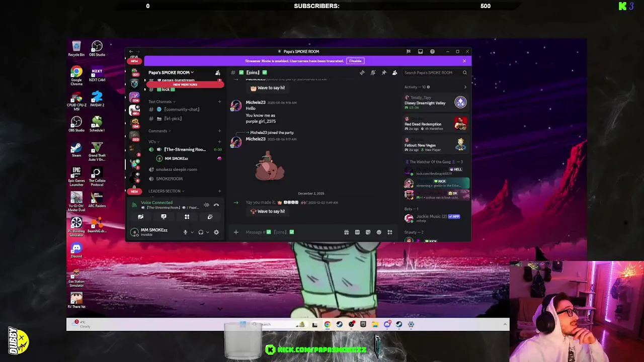This screenshot has width=644, height=362.
Task: Click back arrow in Discord title bar
Action: 131,51
